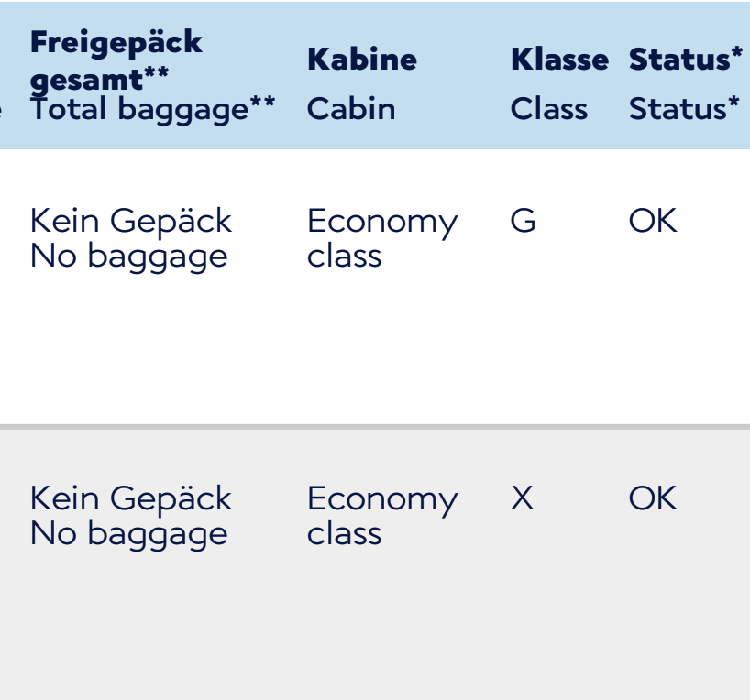Click the regular-weight 'Status*' header subtitle
The width and height of the screenshot is (750, 700).
[x=684, y=109]
